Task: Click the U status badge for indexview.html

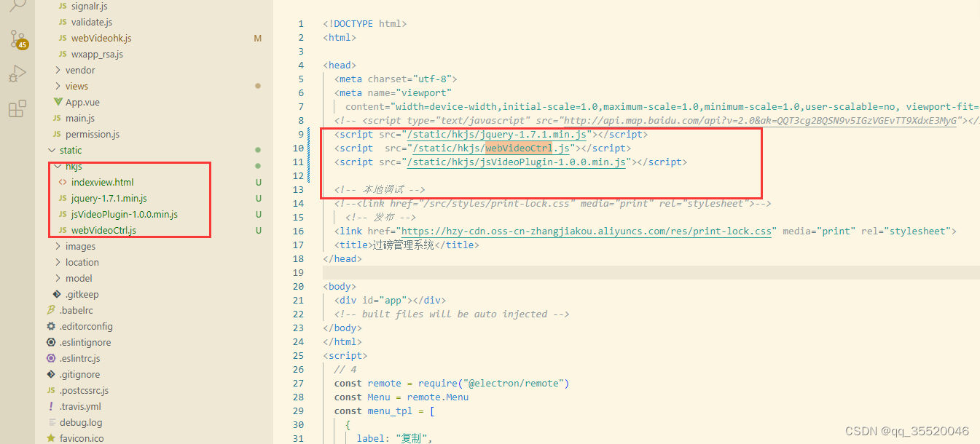Action: (x=258, y=182)
